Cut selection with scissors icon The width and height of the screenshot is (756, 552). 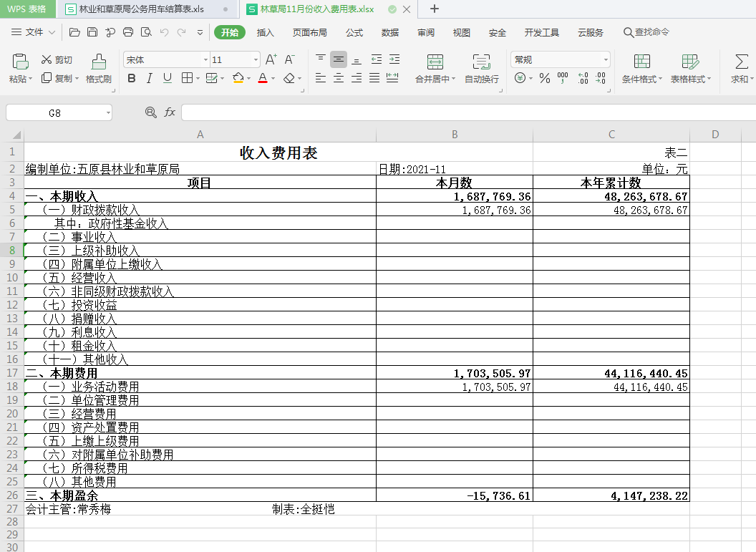tap(47, 59)
